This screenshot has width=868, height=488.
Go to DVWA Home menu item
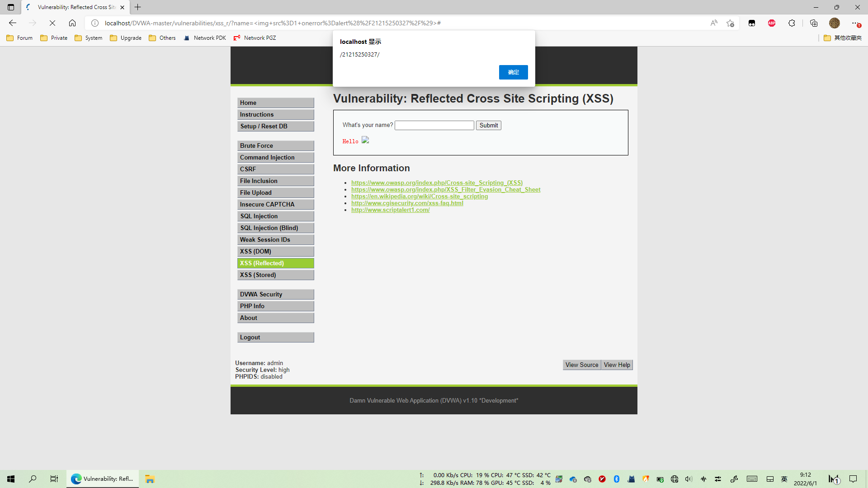click(275, 103)
